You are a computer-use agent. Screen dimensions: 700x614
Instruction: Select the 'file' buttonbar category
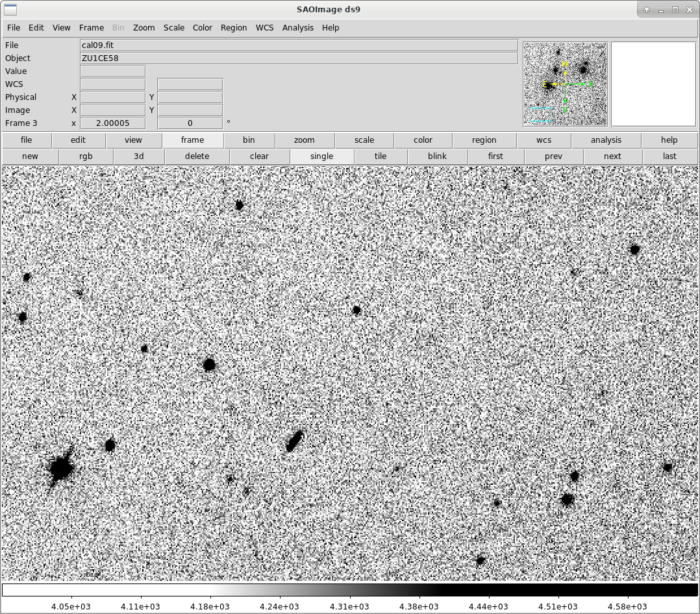click(27, 140)
